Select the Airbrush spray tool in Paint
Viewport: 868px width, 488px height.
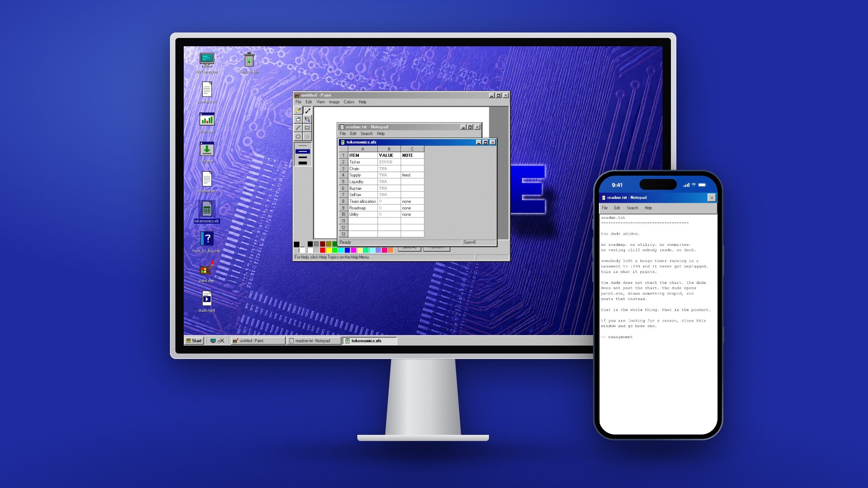tap(307, 136)
